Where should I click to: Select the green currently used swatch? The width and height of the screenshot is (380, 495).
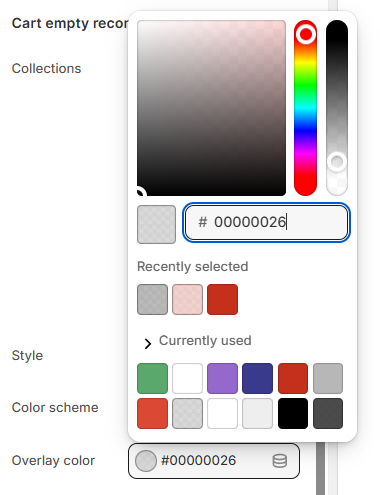point(152,378)
